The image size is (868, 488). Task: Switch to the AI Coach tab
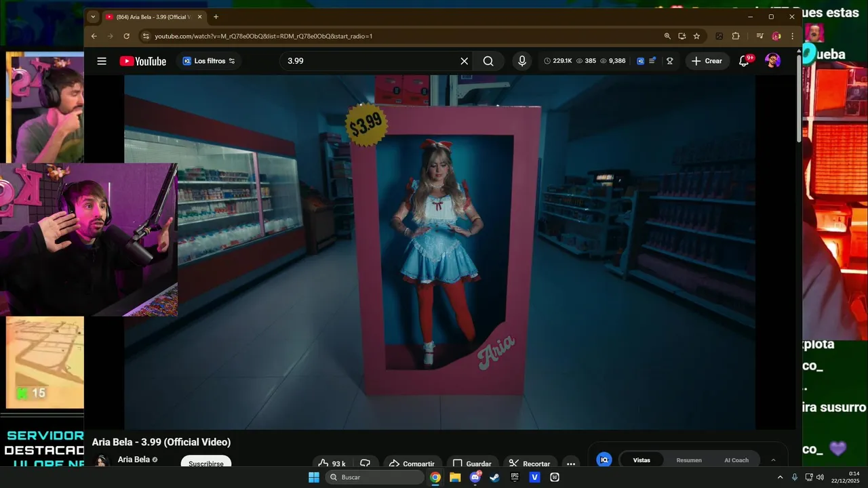coord(736,460)
